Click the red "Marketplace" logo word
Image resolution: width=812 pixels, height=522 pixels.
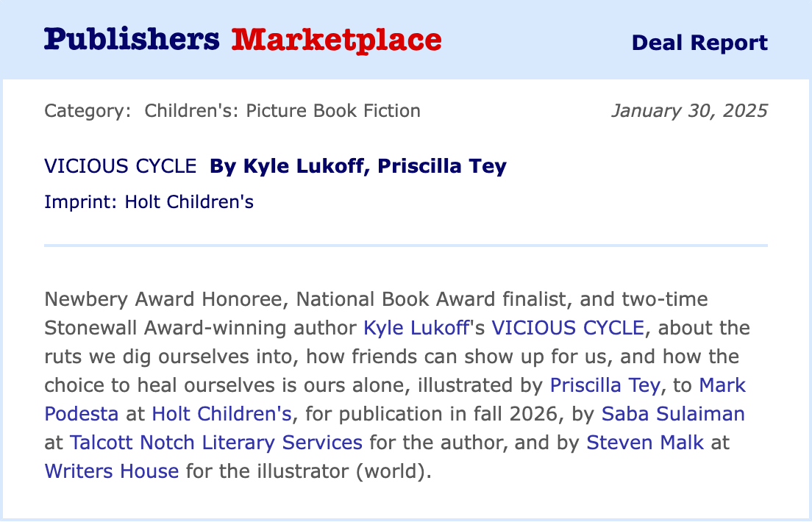coord(336,40)
